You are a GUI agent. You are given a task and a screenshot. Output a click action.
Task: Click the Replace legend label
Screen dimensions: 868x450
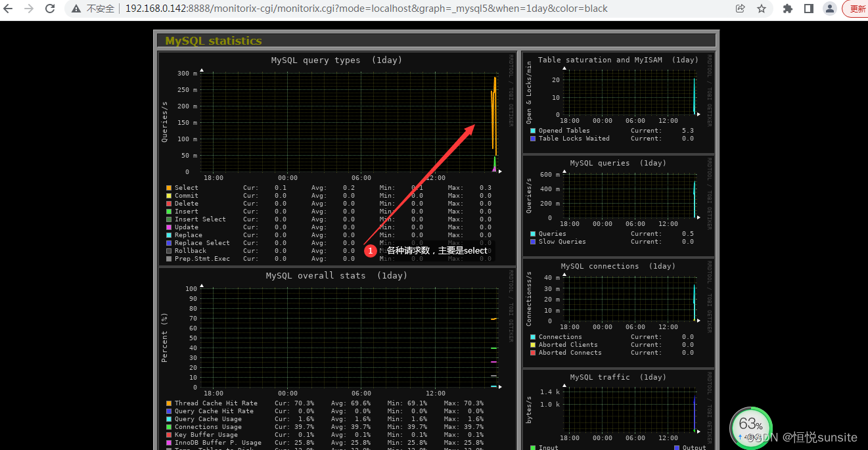click(x=189, y=235)
